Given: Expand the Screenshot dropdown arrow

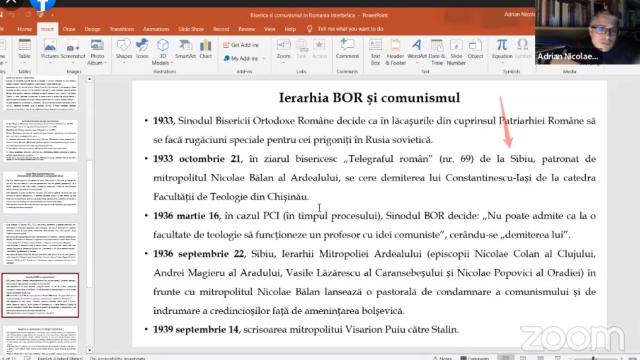Looking at the screenshot, I should [x=73, y=63].
